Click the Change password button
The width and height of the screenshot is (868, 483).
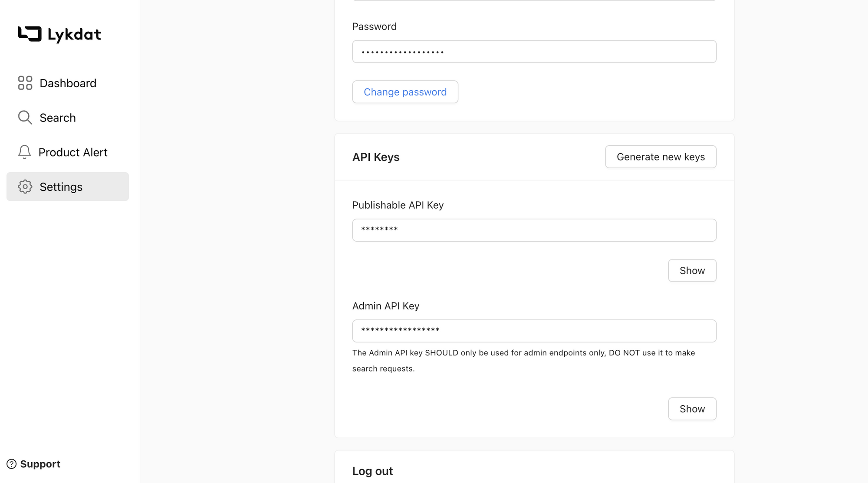405,92
